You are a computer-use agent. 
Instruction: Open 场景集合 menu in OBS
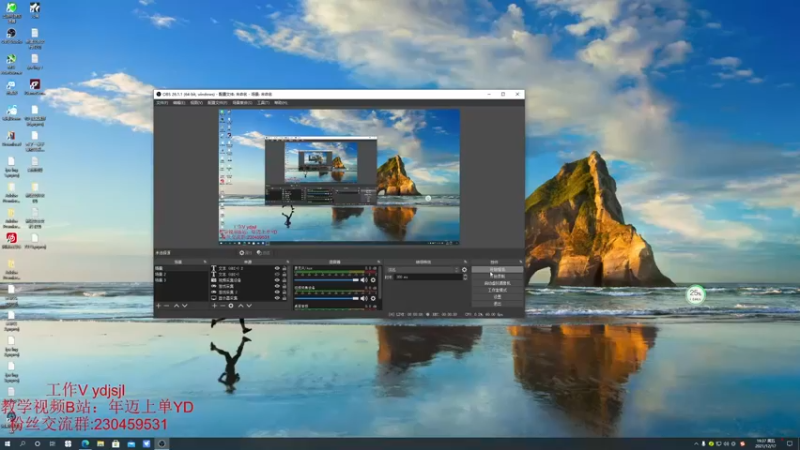242,103
